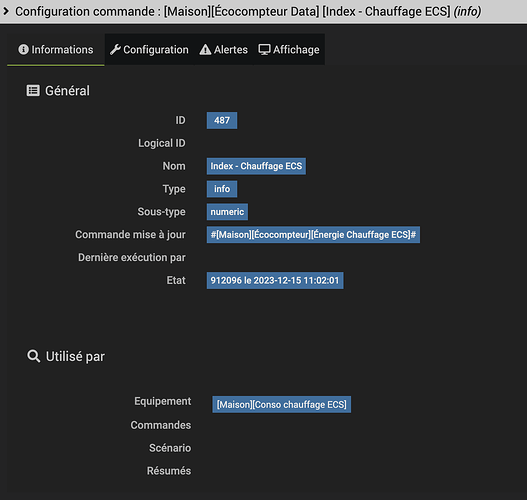The image size is (527, 500).
Task: Click the wrench icon next to Configuration
Action: 115,49
